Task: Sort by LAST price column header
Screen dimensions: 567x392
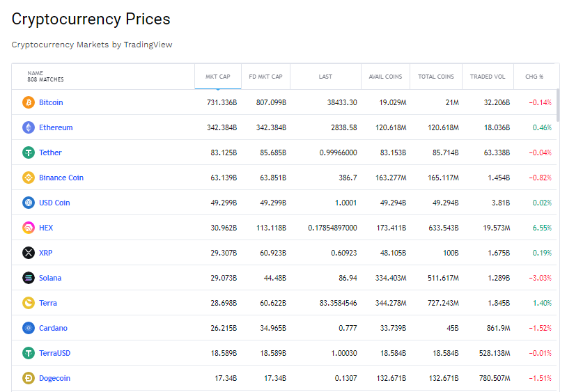Action: pyautogui.click(x=325, y=77)
